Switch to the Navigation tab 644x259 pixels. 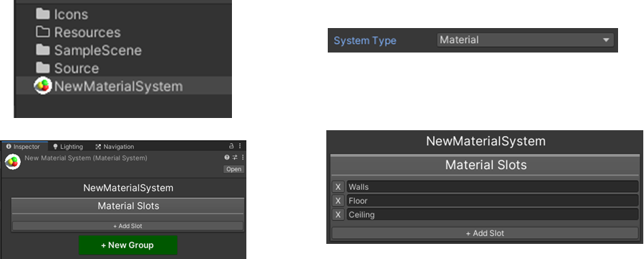point(115,147)
